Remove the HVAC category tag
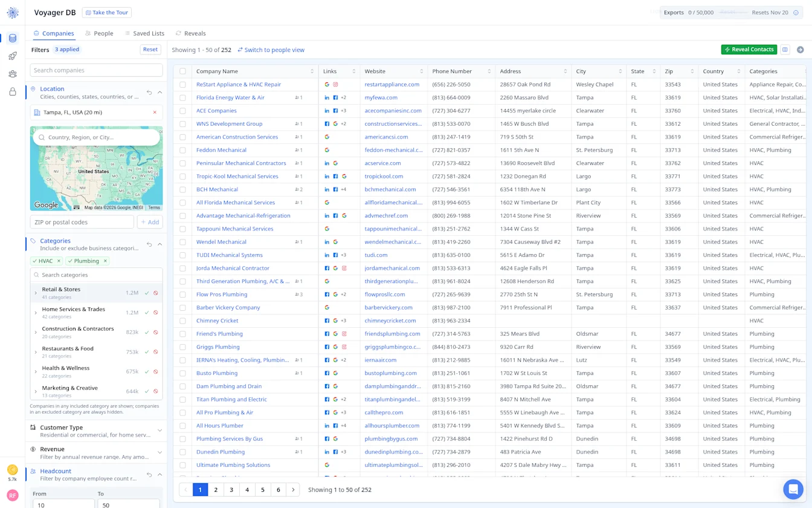The height and width of the screenshot is (508, 812). (59, 261)
